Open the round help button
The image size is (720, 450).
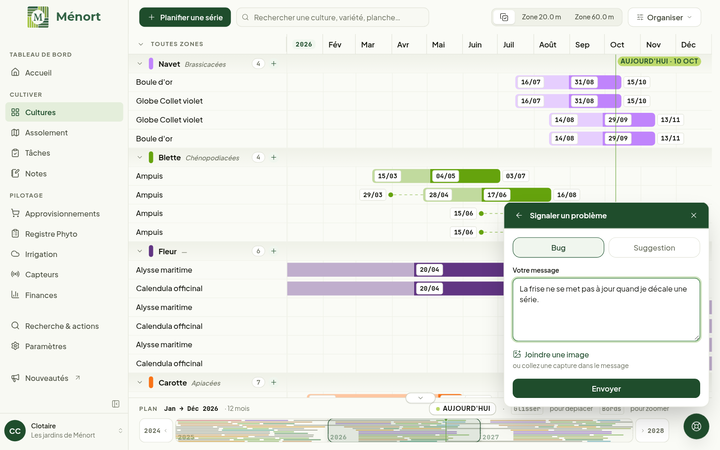pyautogui.click(x=696, y=426)
